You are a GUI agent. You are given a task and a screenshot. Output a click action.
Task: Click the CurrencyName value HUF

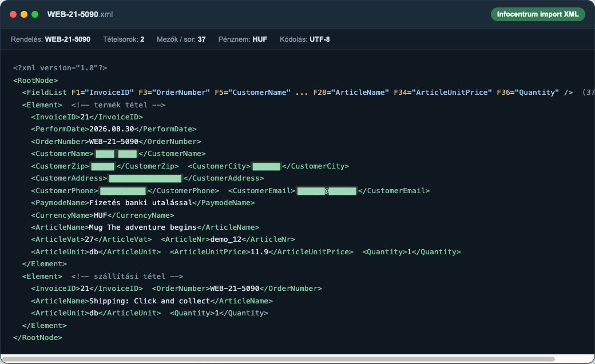click(x=101, y=215)
